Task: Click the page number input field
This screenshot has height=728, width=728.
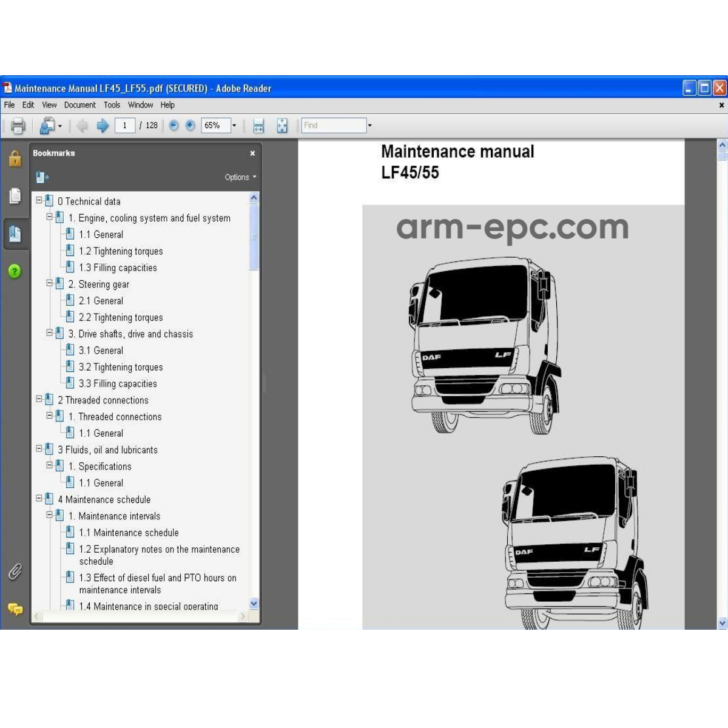Action: [x=125, y=126]
